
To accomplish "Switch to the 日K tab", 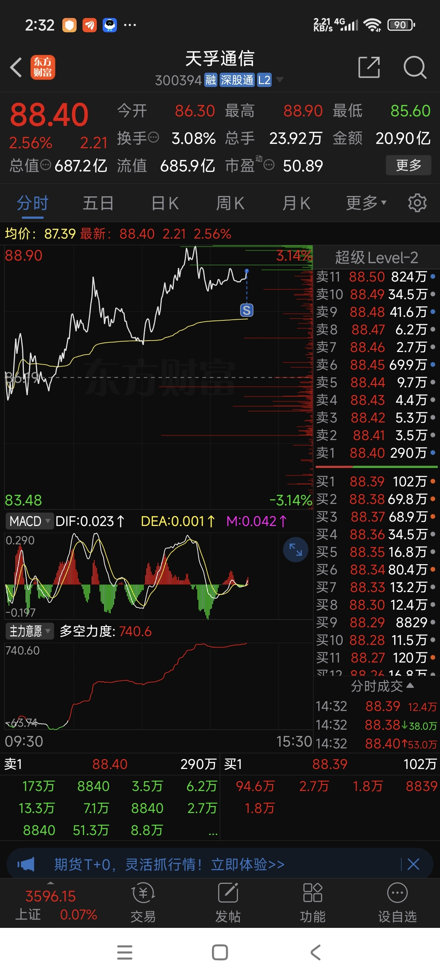I will pos(165,203).
